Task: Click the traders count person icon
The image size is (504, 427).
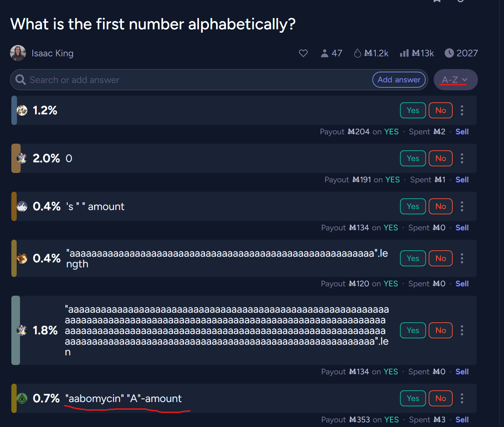Action: tap(324, 53)
